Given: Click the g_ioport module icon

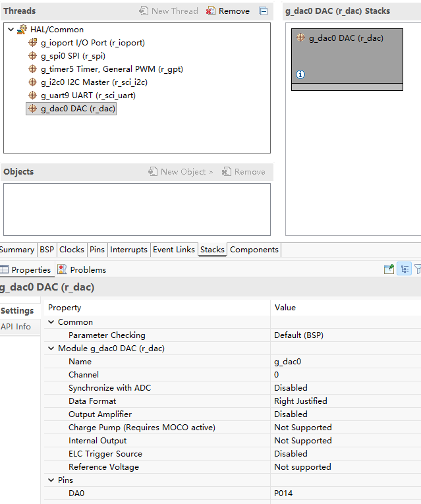Looking at the screenshot, I should tap(32, 42).
